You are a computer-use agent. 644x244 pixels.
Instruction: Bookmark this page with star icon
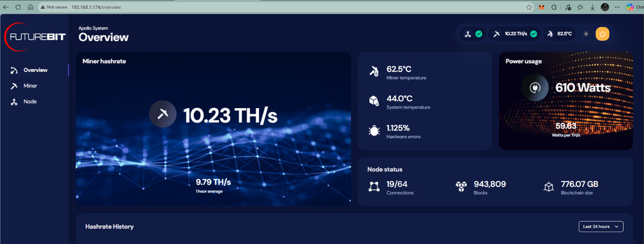click(x=529, y=7)
